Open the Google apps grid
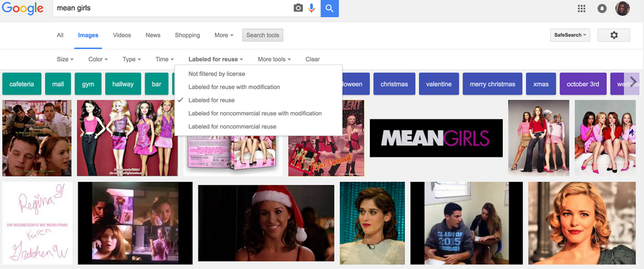 tap(581, 9)
